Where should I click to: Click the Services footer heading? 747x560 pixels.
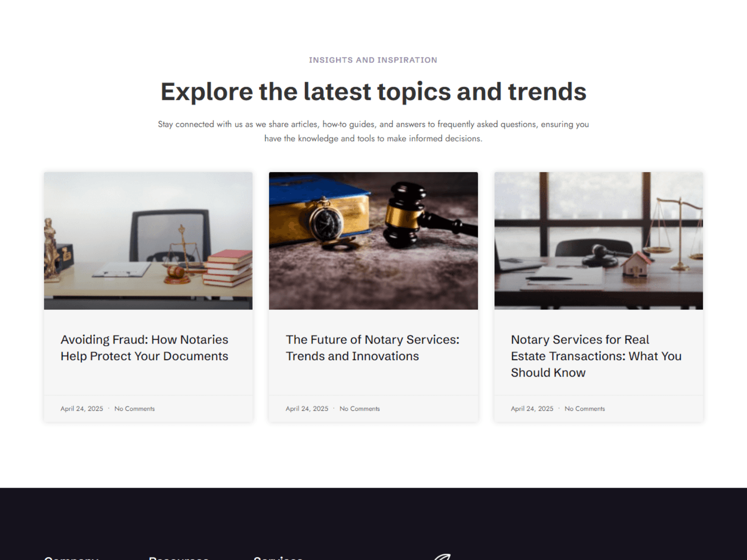point(278,558)
